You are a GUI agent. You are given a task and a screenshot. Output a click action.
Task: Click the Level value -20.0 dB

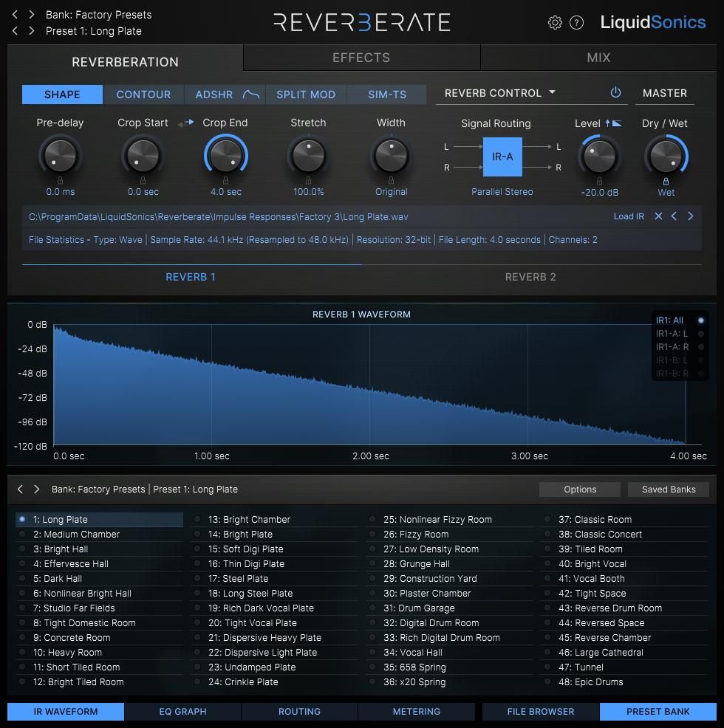(599, 192)
